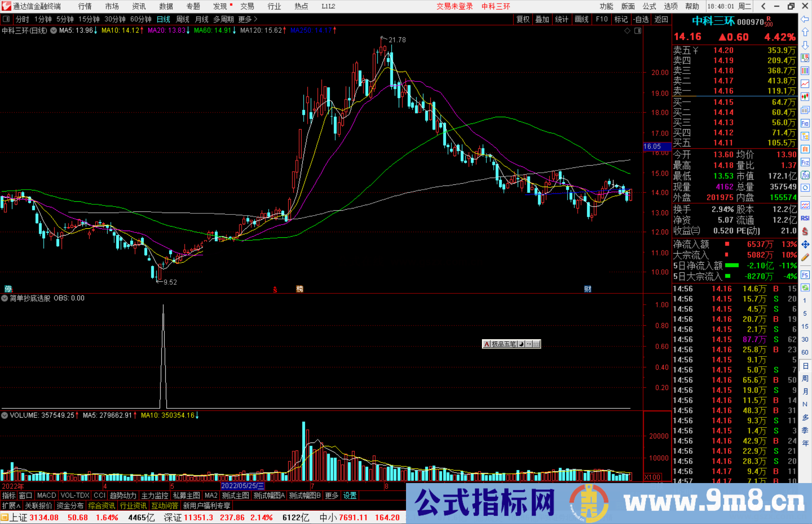The height and width of the screenshot is (524, 812).
Task: Switch to the 资金分布 tab
Action: tap(70, 506)
